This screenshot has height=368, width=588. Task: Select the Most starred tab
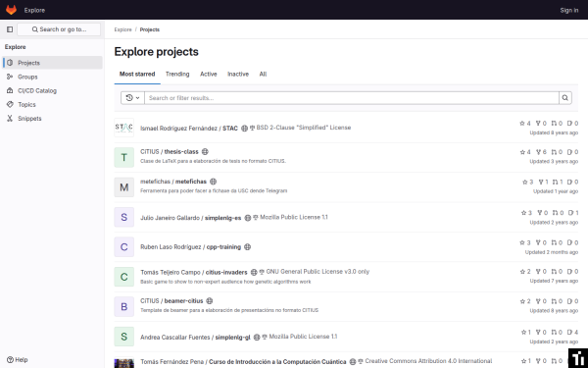pyautogui.click(x=137, y=74)
